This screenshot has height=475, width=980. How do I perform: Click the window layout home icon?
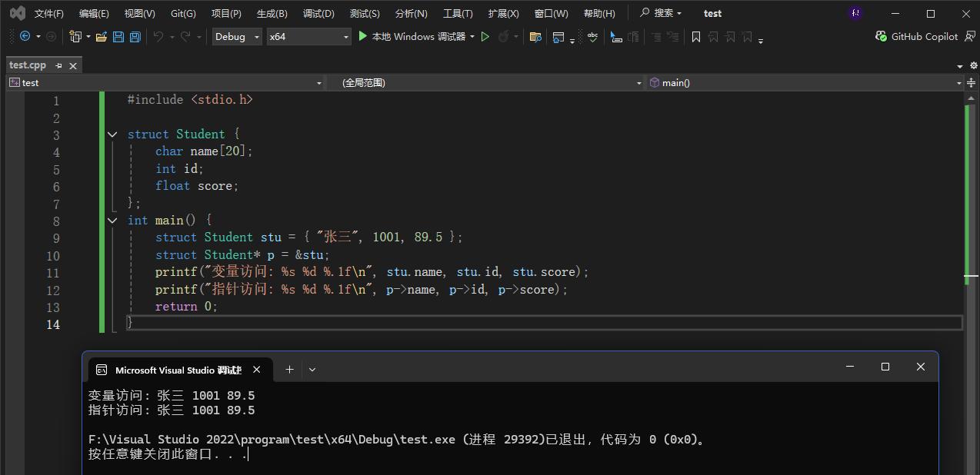[x=559, y=36]
